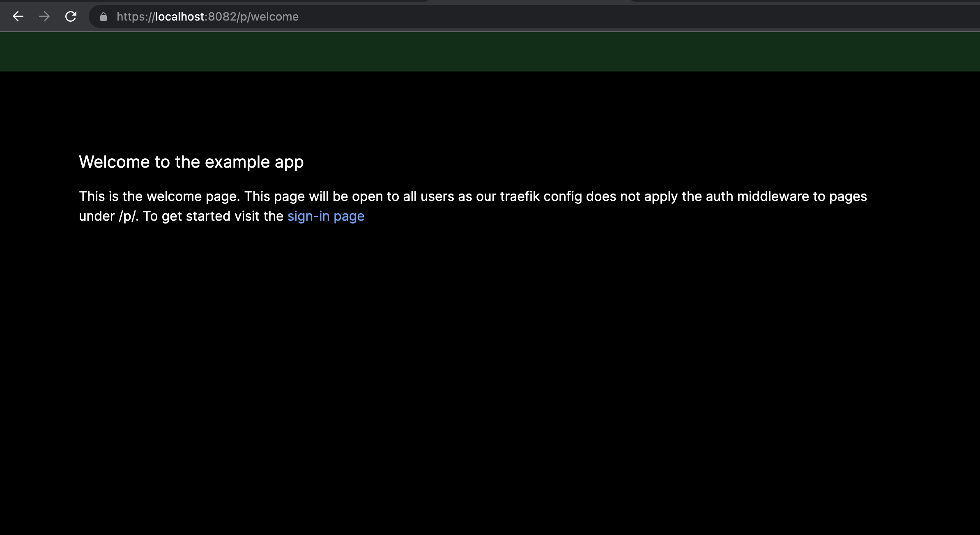
Task: Click 'This is the welcome page' sentence
Action: pyautogui.click(x=159, y=196)
